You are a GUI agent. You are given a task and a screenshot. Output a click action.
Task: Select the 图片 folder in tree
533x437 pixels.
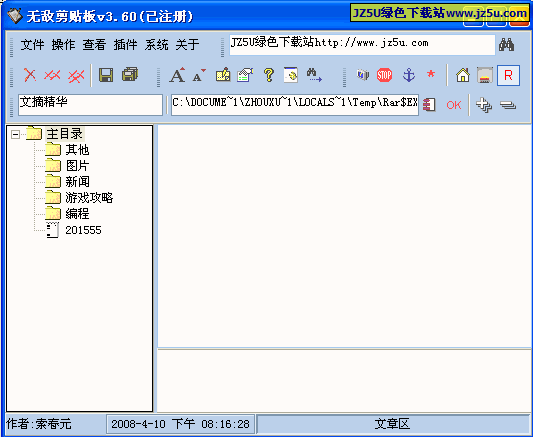pos(77,166)
